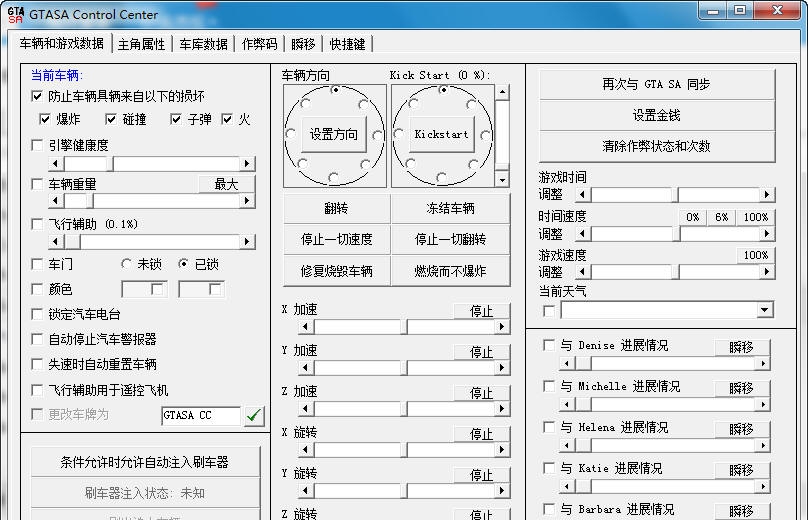This screenshot has height=520, width=808.
Task: Click the right arrow of the Helena progress scrollbar
Action: pos(763,445)
